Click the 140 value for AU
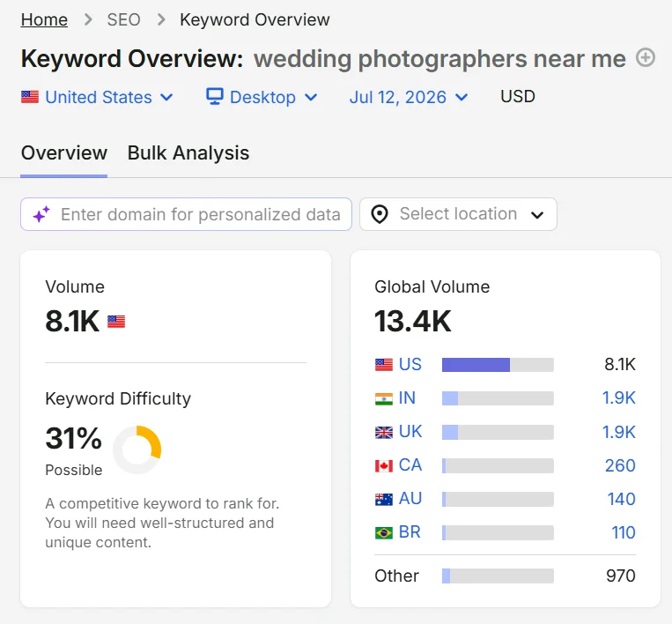672x624 pixels. click(x=622, y=499)
